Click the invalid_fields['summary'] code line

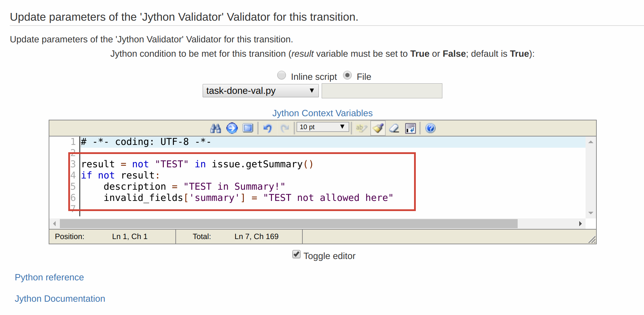(x=248, y=198)
